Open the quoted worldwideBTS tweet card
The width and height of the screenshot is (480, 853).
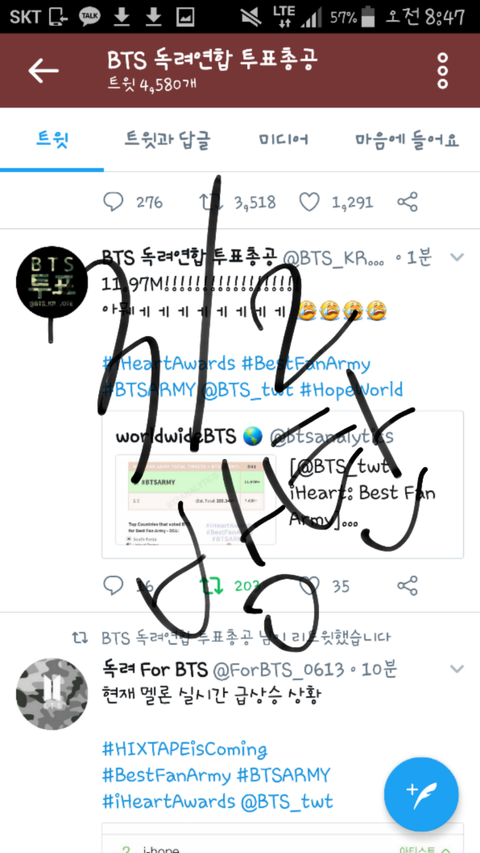[282, 485]
